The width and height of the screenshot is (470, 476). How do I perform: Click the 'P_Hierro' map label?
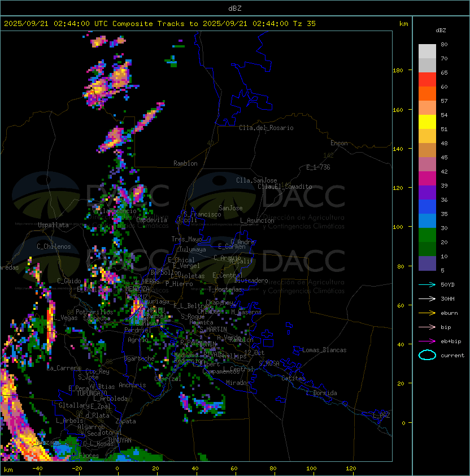(179, 284)
